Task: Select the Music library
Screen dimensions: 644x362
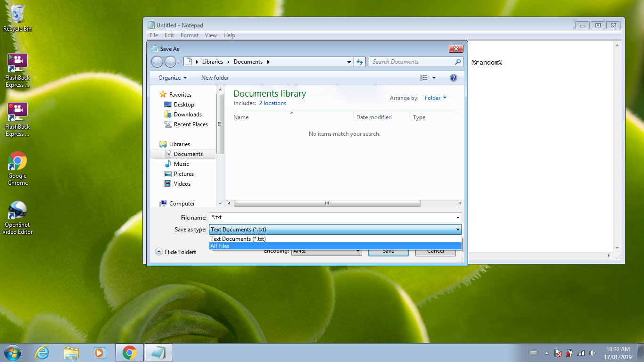Action: 181,164
